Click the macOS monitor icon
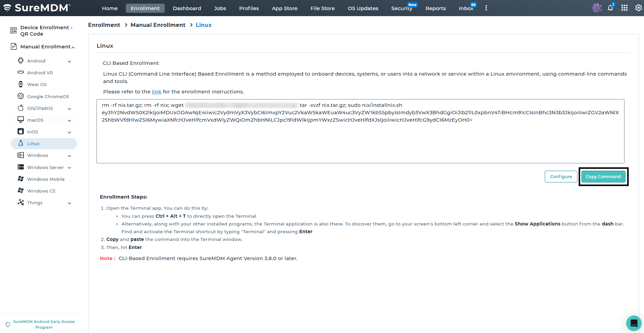 [x=21, y=120]
